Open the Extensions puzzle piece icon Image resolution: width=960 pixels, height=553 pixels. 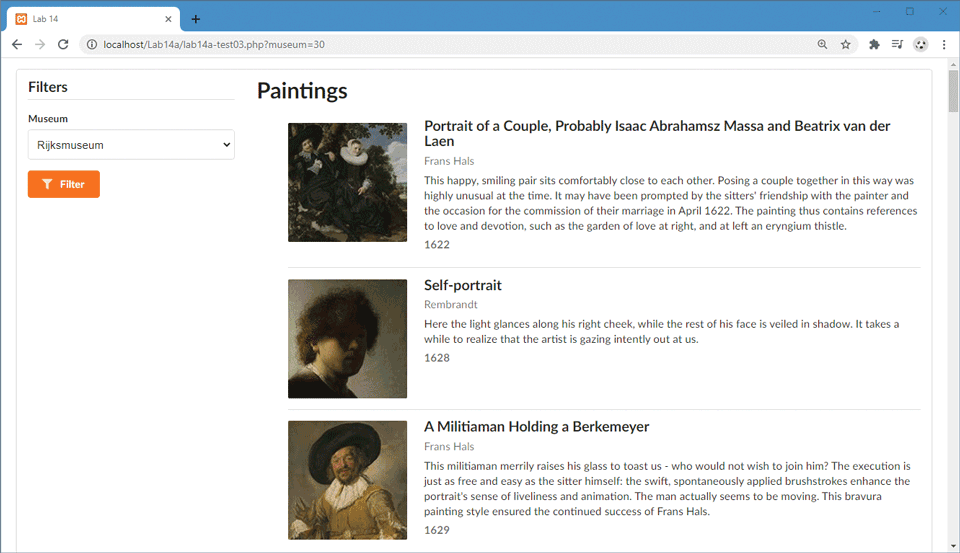[x=874, y=45]
